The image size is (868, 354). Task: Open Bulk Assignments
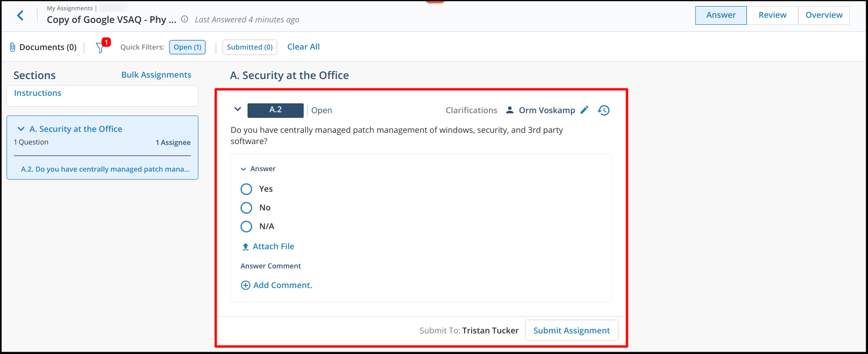coord(156,75)
